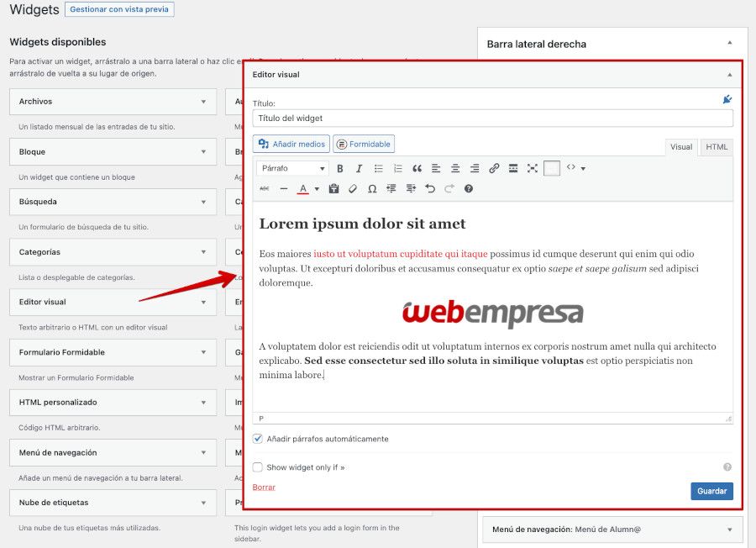756x548 pixels.
Task: Click the Borrar link
Action: coord(264,487)
